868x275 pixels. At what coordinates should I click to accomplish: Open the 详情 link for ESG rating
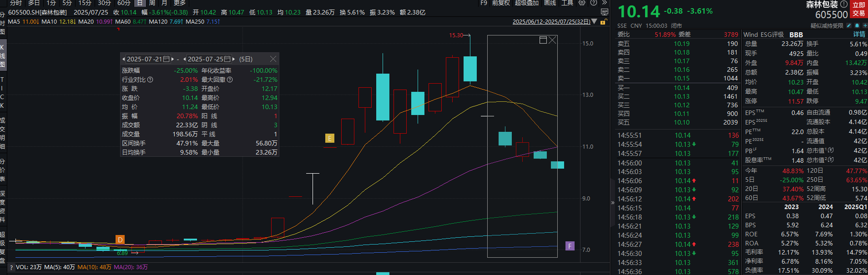point(859,35)
